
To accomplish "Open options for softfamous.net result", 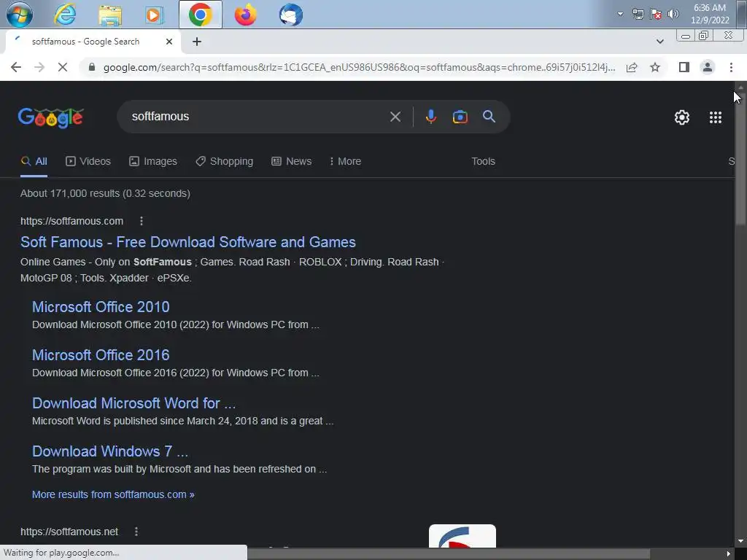I will 136,532.
